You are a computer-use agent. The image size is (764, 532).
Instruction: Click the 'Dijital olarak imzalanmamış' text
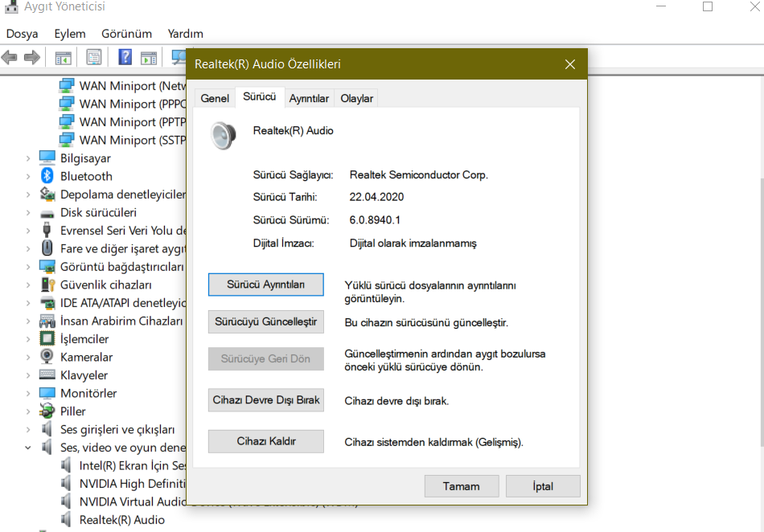[x=413, y=243]
